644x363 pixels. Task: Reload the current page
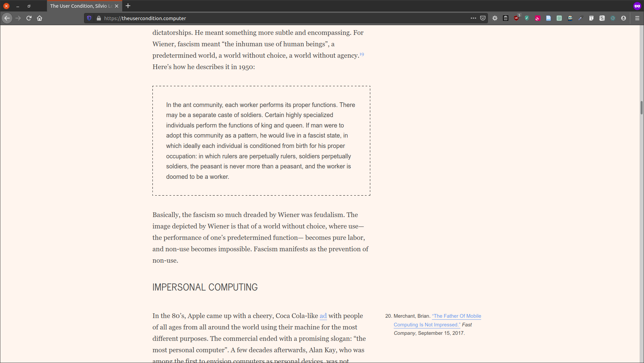[29, 18]
